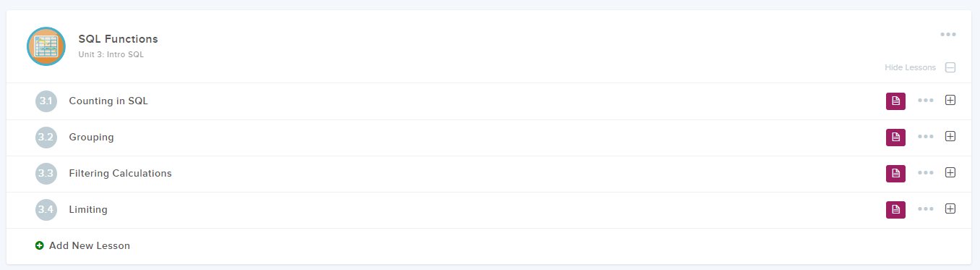The width and height of the screenshot is (980, 270).
Task: Open the Grouping lesson document icon
Action: point(895,137)
